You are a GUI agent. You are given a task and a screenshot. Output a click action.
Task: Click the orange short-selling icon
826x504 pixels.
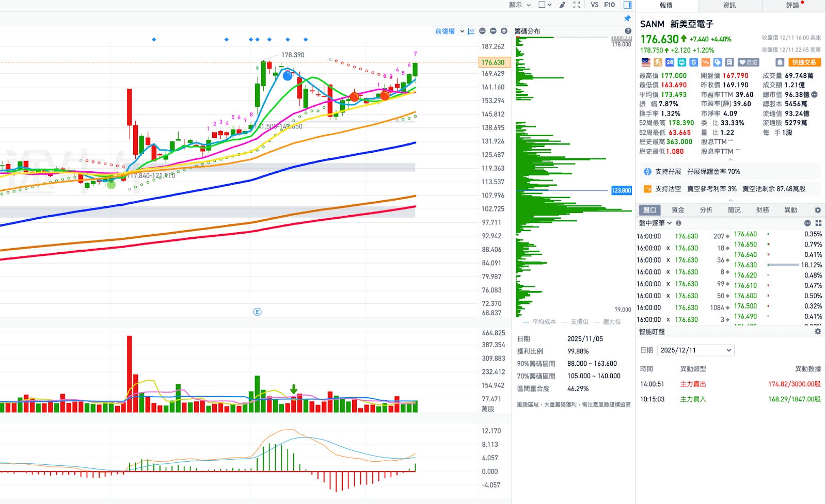705,62
